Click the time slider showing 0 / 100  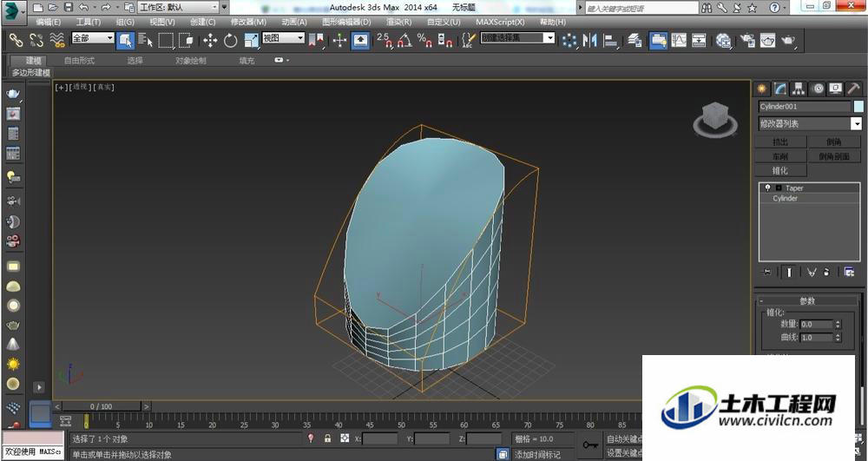tap(101, 406)
